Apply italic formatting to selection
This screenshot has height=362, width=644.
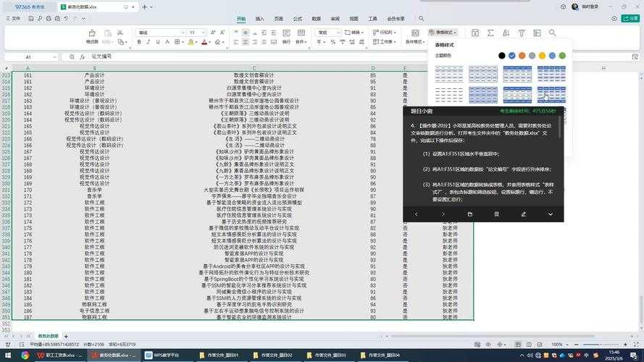tap(149, 43)
